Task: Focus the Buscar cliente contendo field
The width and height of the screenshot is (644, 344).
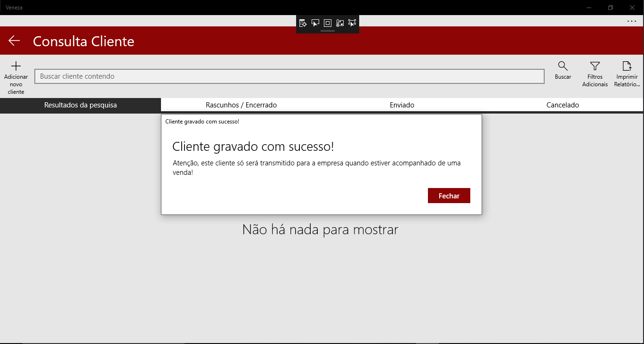Action: point(290,76)
